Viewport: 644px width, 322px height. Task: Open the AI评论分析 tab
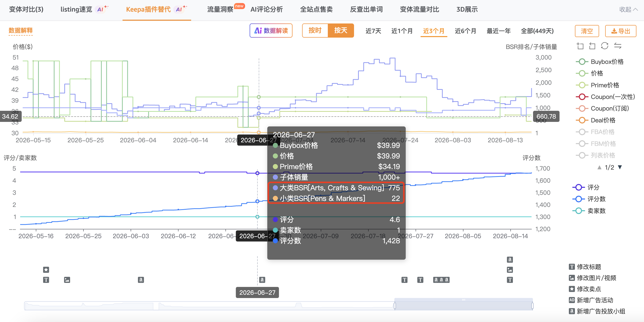point(267,9)
